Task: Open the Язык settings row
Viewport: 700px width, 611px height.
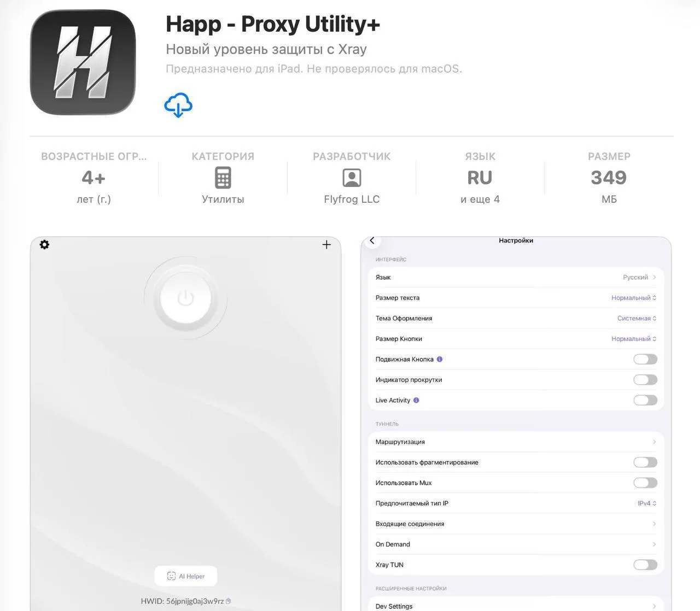Action: (x=516, y=277)
